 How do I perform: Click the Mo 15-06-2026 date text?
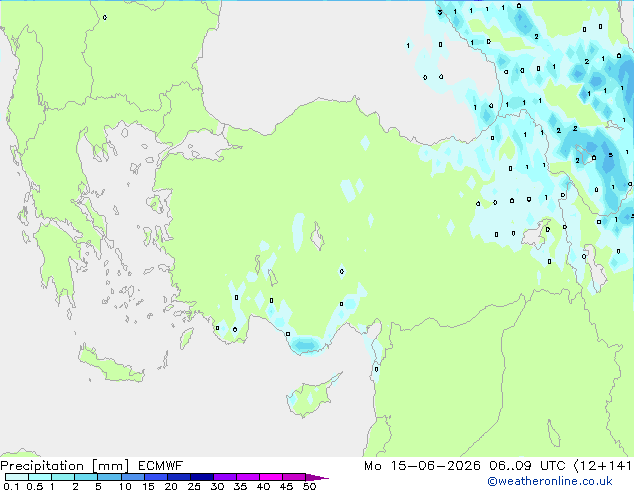click(x=422, y=466)
